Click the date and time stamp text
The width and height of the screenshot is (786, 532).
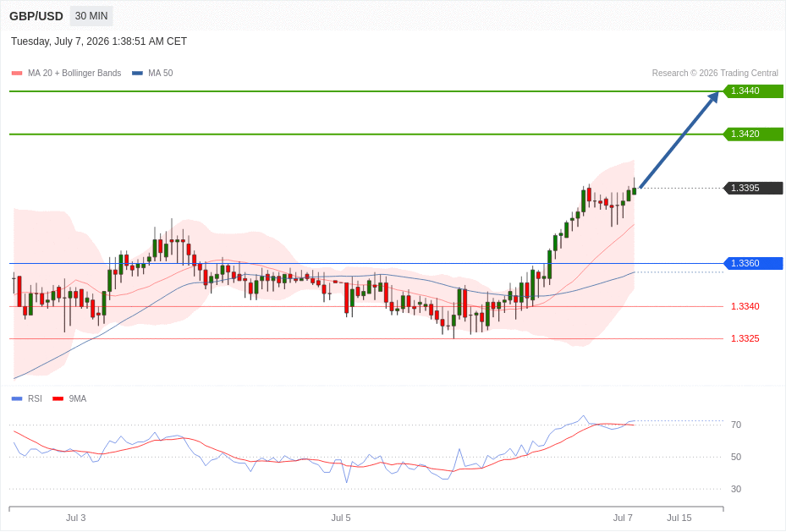click(99, 41)
